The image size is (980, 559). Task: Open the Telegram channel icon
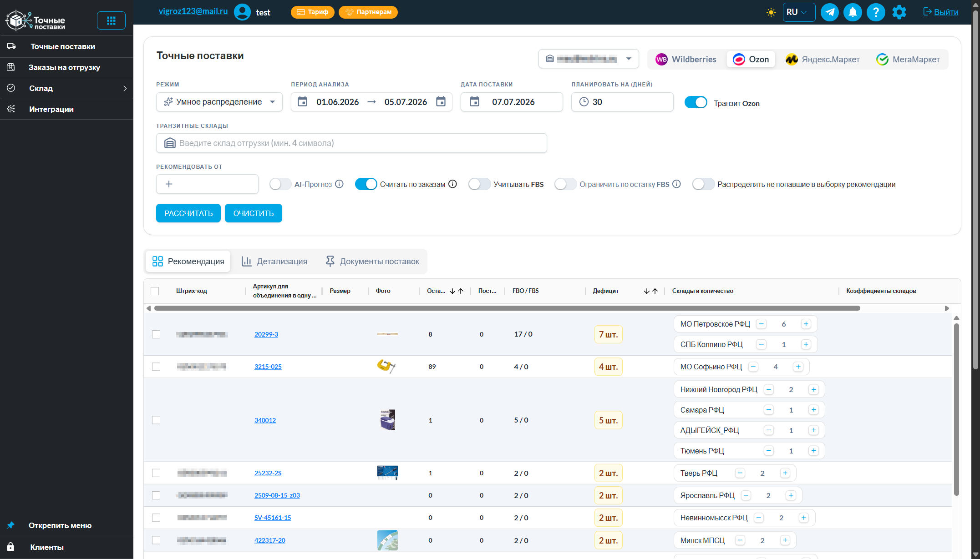click(x=830, y=12)
